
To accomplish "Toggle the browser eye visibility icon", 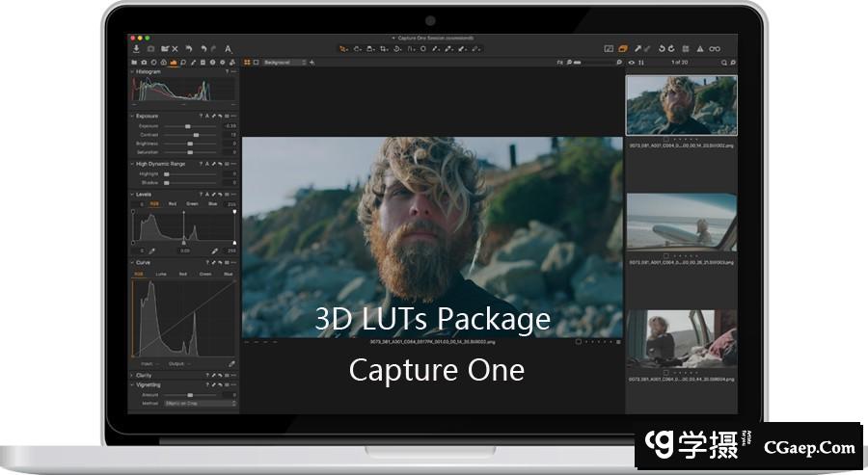I will (x=632, y=62).
